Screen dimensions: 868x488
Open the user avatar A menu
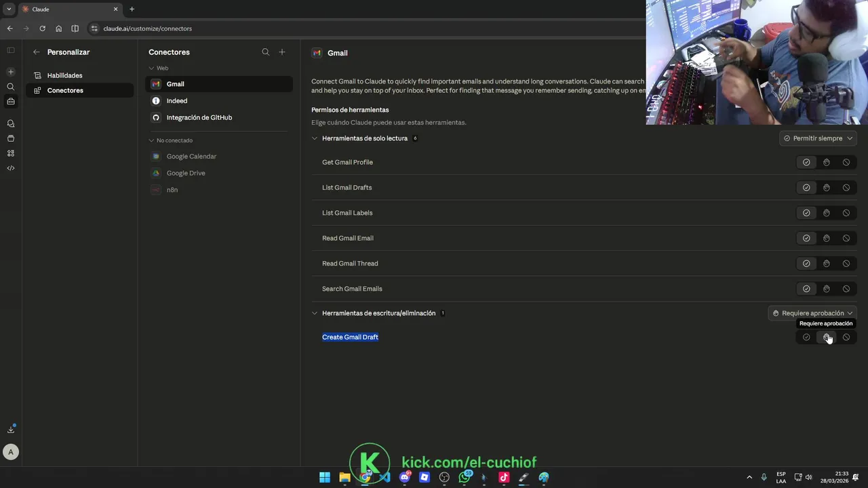10,451
